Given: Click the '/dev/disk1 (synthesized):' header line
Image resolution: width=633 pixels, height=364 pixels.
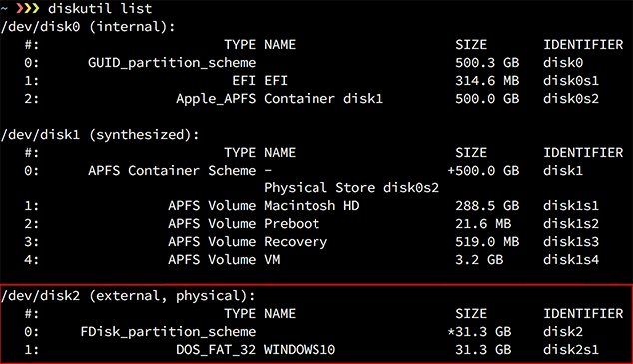Looking at the screenshot, I should [x=100, y=135].
